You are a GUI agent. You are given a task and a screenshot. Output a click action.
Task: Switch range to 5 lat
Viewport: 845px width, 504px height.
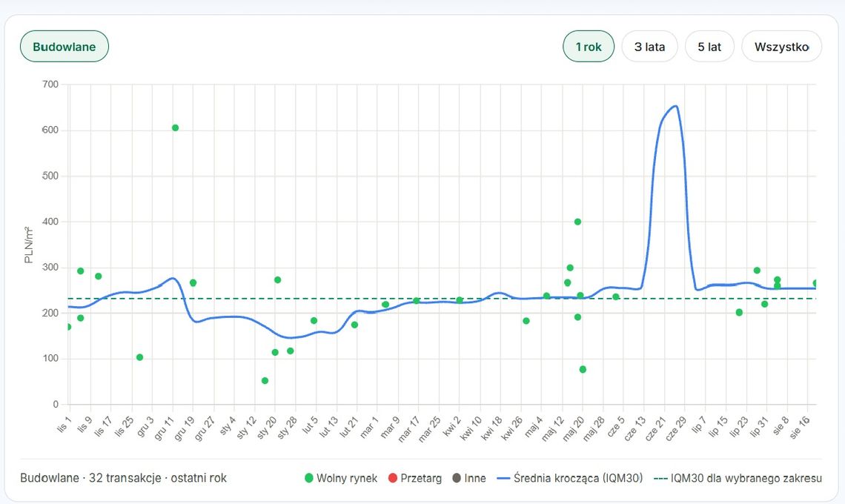(x=709, y=47)
